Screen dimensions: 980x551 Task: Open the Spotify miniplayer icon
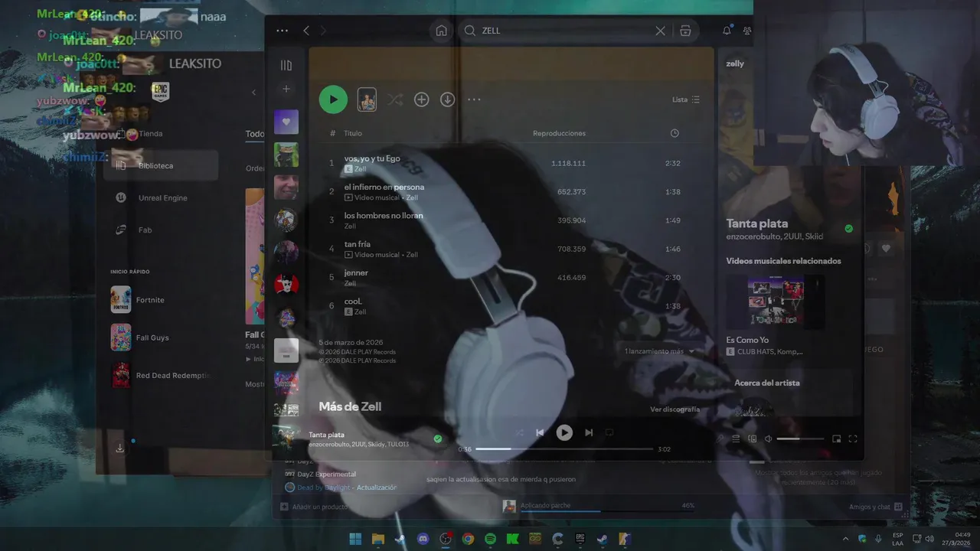[x=837, y=439]
